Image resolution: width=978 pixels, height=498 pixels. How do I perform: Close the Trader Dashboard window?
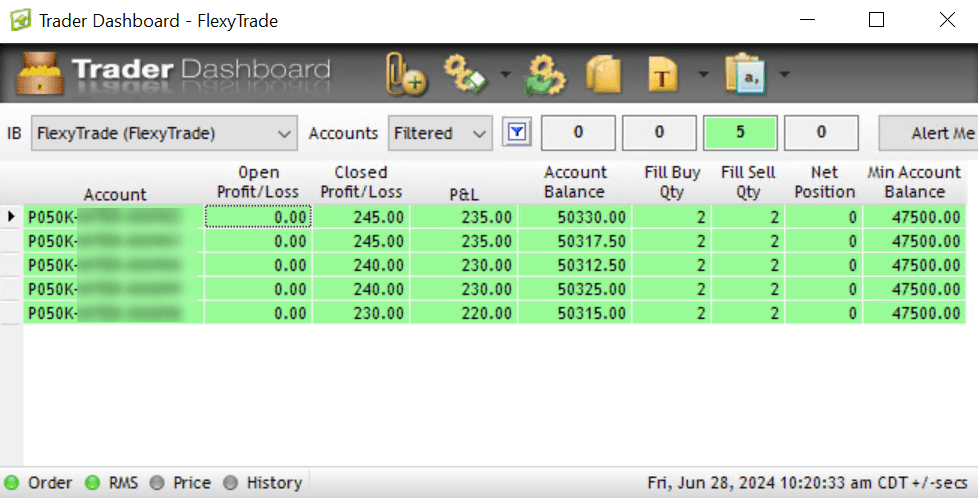pyautogui.click(x=947, y=20)
